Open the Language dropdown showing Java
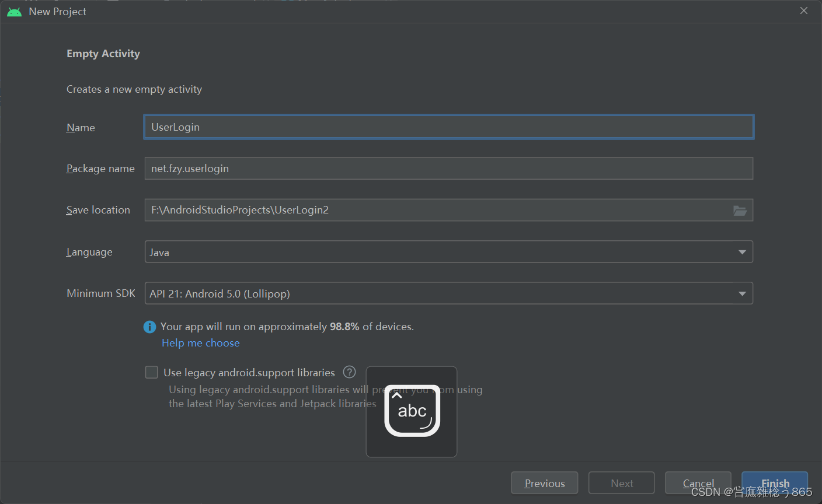The width and height of the screenshot is (822, 504). pos(448,252)
